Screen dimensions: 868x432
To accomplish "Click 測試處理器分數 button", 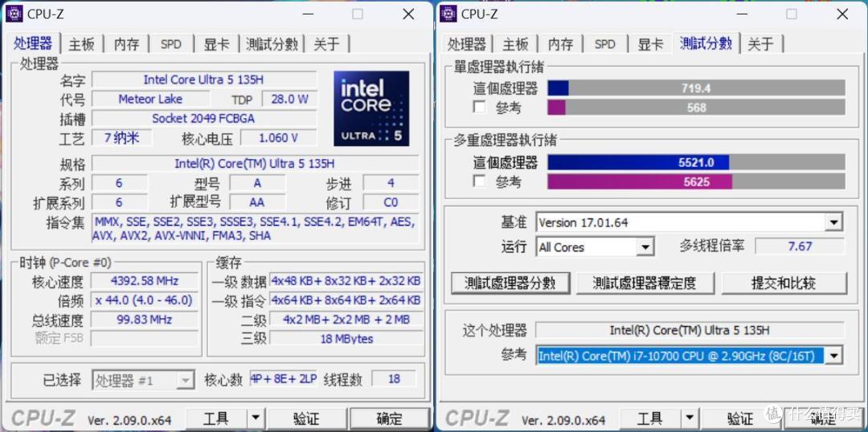I will pyautogui.click(x=511, y=283).
